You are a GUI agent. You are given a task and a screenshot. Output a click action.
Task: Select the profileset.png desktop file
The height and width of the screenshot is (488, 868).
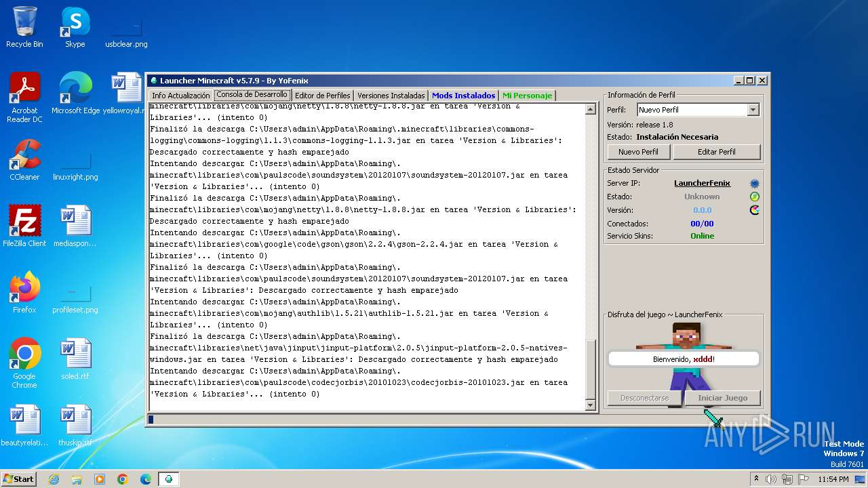(x=75, y=298)
